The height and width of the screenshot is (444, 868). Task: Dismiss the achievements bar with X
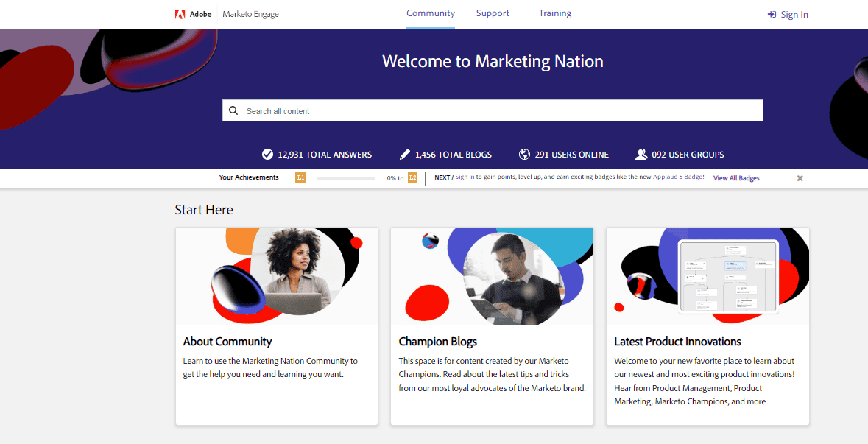(x=800, y=178)
